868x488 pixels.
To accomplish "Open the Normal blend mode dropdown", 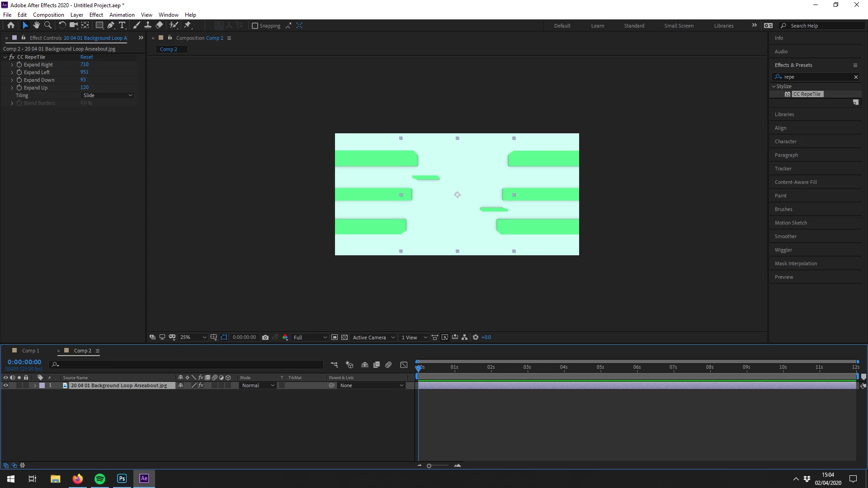I will click(x=258, y=385).
